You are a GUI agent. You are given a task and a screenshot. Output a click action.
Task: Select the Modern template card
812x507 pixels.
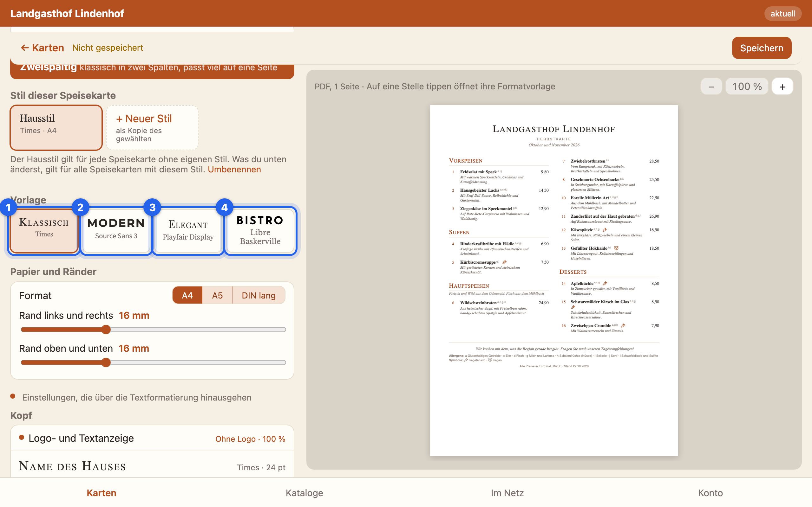[x=116, y=231]
